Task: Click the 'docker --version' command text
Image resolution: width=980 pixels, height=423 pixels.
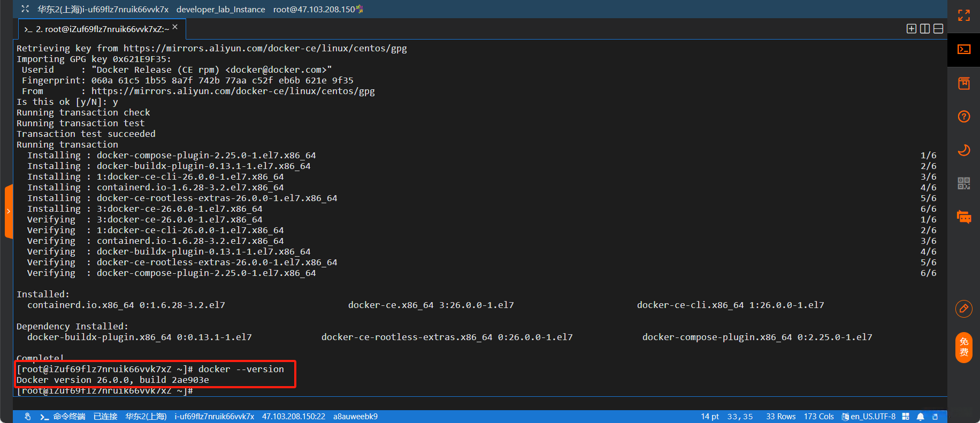Action: 241,369
